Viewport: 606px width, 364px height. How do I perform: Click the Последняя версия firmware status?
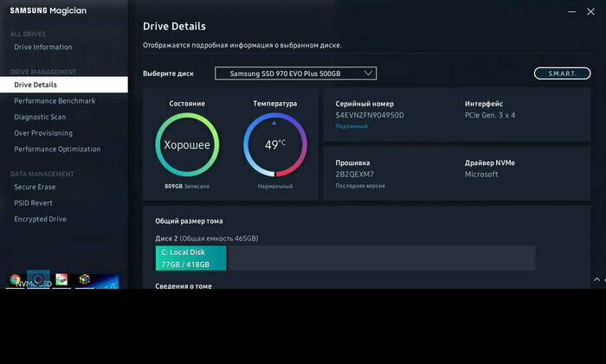coord(360,186)
